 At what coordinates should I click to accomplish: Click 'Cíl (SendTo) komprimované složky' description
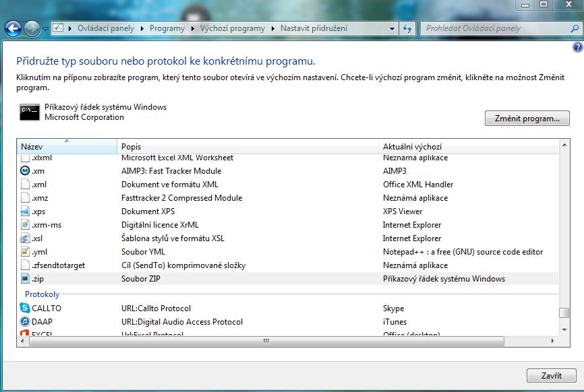(183, 265)
